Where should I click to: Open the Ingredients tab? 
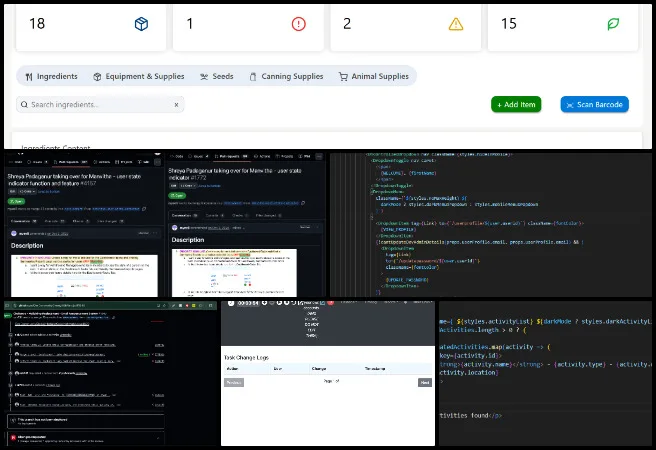pos(52,77)
